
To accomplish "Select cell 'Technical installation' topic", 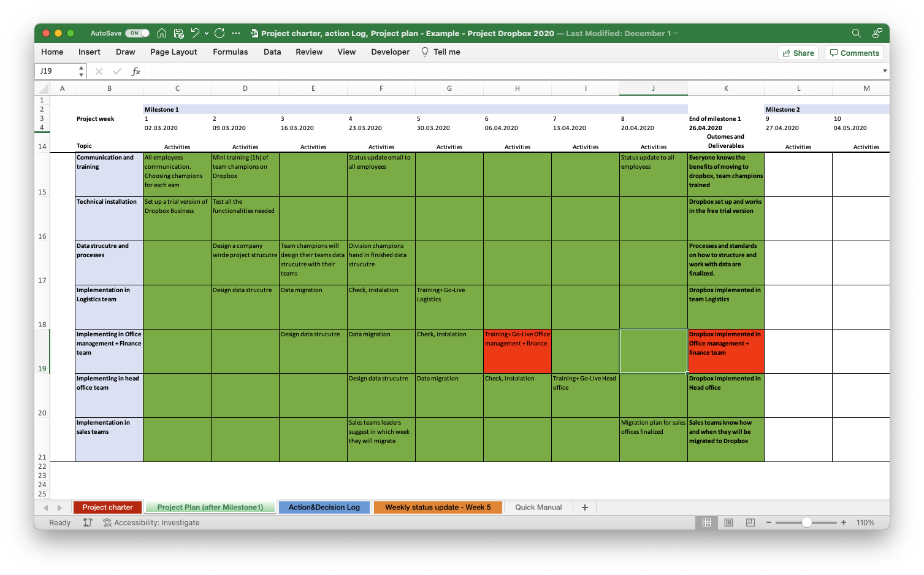I will tap(109, 219).
